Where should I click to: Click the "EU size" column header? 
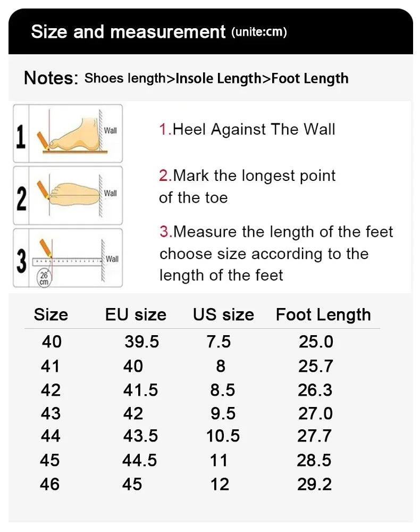click(x=136, y=314)
